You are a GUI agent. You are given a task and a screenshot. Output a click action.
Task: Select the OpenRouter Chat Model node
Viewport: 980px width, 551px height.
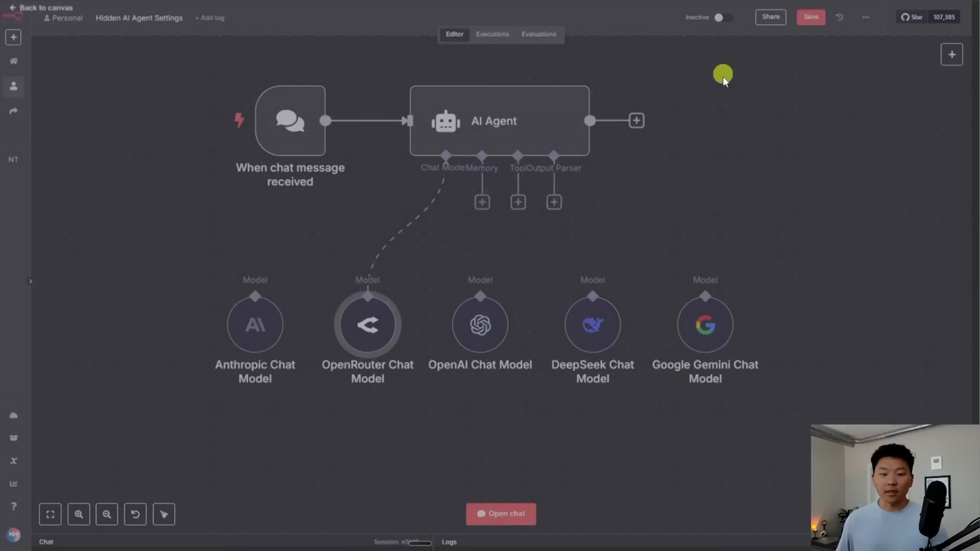click(x=367, y=325)
